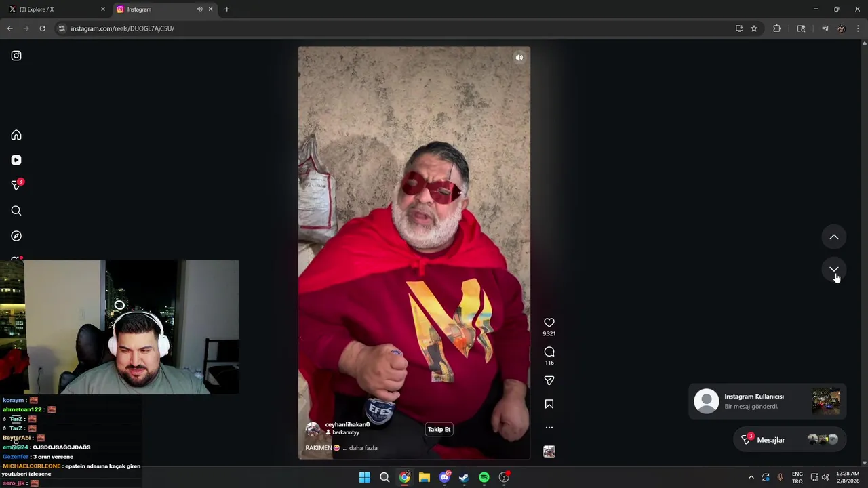This screenshot has width=868, height=488.
Task: Open the media controls toolbar icon
Action: click(825, 28)
